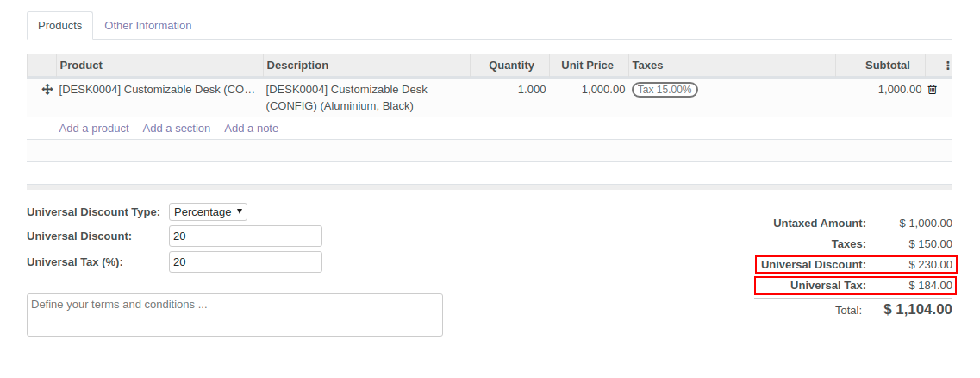Open the Universal Discount Type dropdown

coord(209,212)
